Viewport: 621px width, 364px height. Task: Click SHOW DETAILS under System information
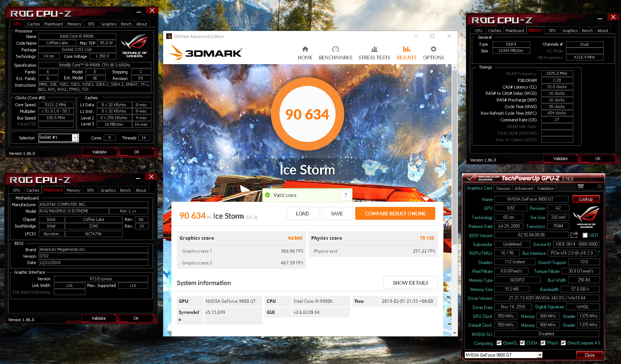coord(410,283)
